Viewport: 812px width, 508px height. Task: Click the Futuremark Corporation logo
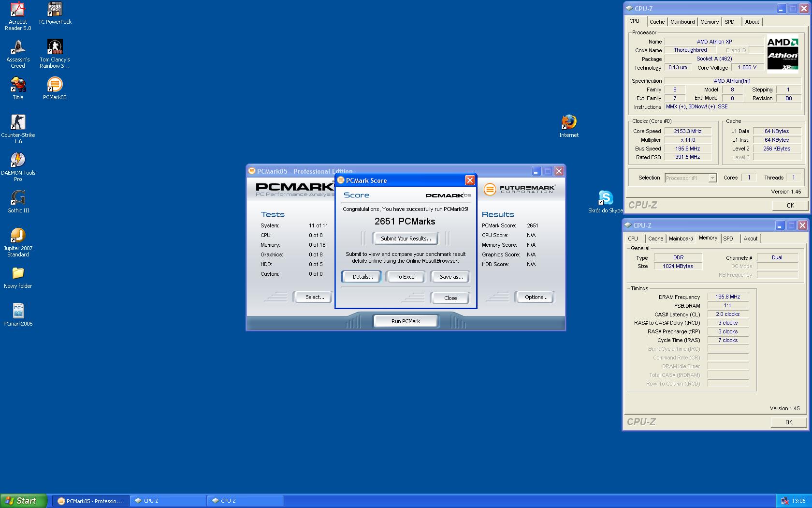point(520,189)
